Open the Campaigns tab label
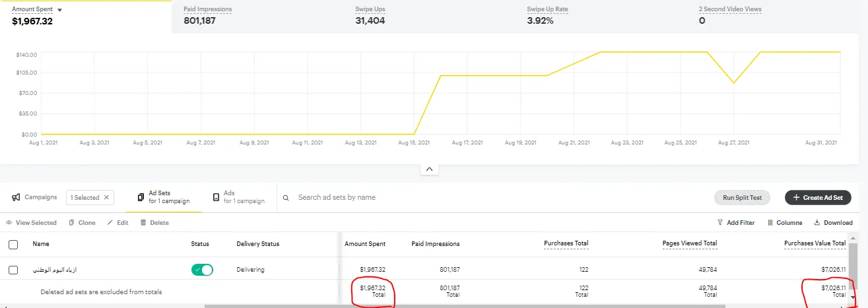This screenshot has height=308, width=868. click(x=41, y=197)
